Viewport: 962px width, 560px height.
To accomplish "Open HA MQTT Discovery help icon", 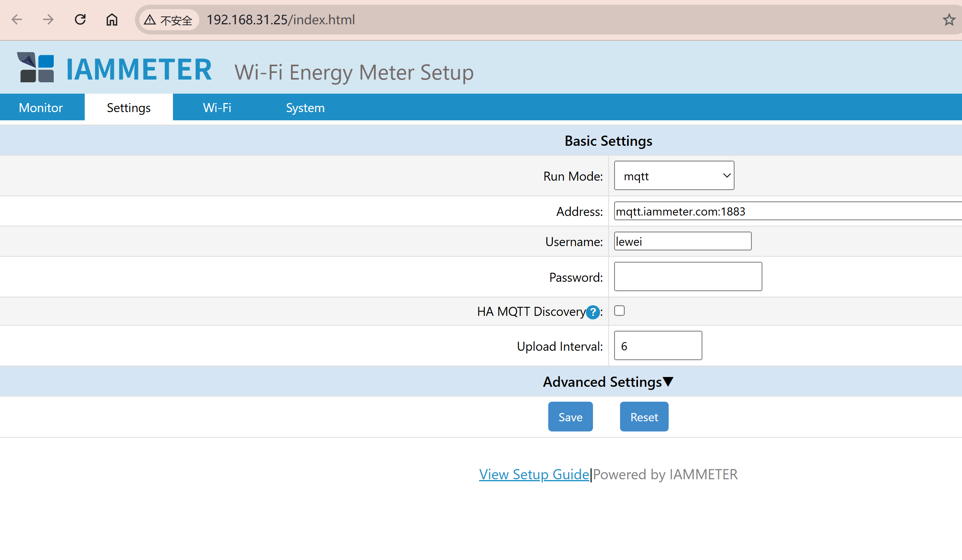I will [x=593, y=312].
